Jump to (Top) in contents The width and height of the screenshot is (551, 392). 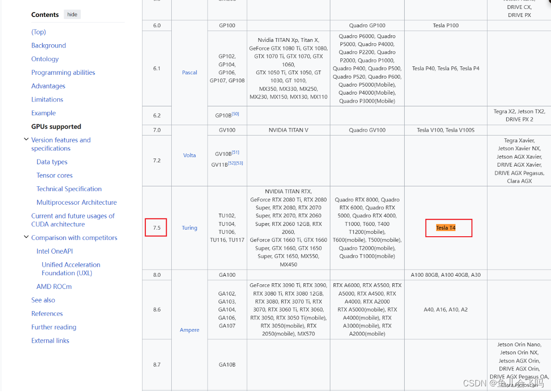click(39, 32)
